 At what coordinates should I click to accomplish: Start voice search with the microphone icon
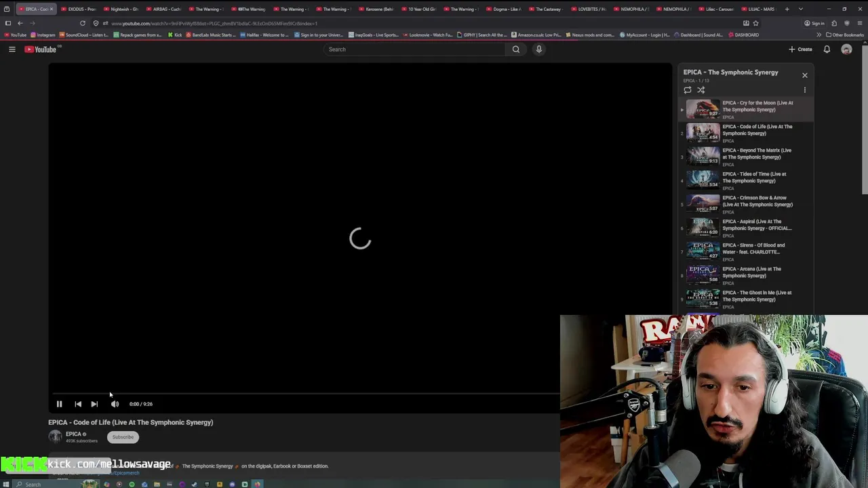pos(539,49)
